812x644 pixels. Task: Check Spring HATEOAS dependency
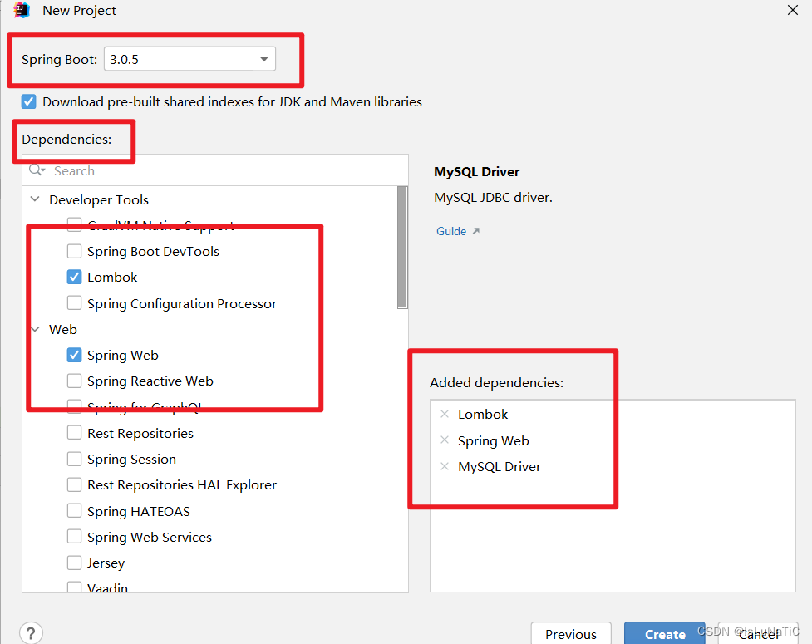coord(75,511)
